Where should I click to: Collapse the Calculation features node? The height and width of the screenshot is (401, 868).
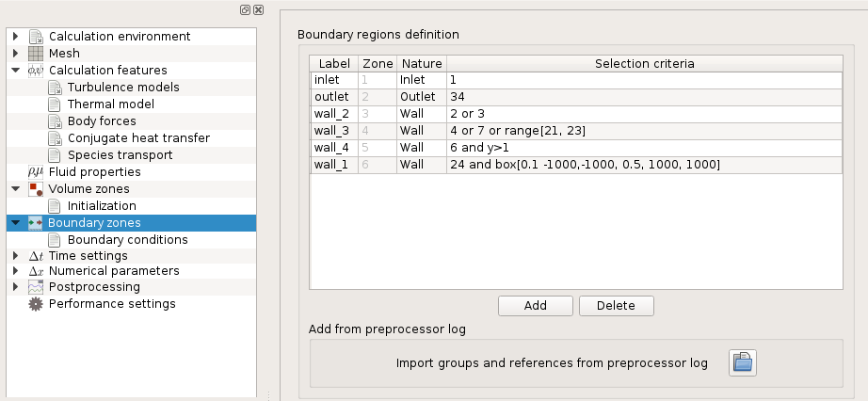(x=15, y=71)
